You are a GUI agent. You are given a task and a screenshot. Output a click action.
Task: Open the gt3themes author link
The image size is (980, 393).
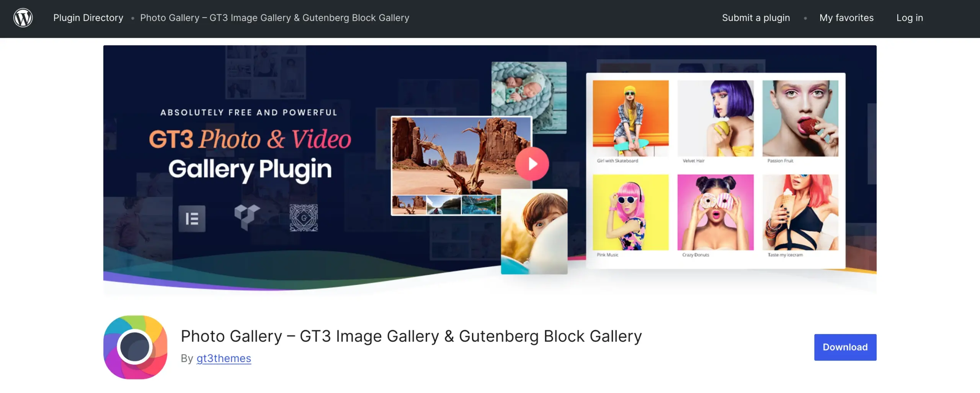(x=224, y=358)
